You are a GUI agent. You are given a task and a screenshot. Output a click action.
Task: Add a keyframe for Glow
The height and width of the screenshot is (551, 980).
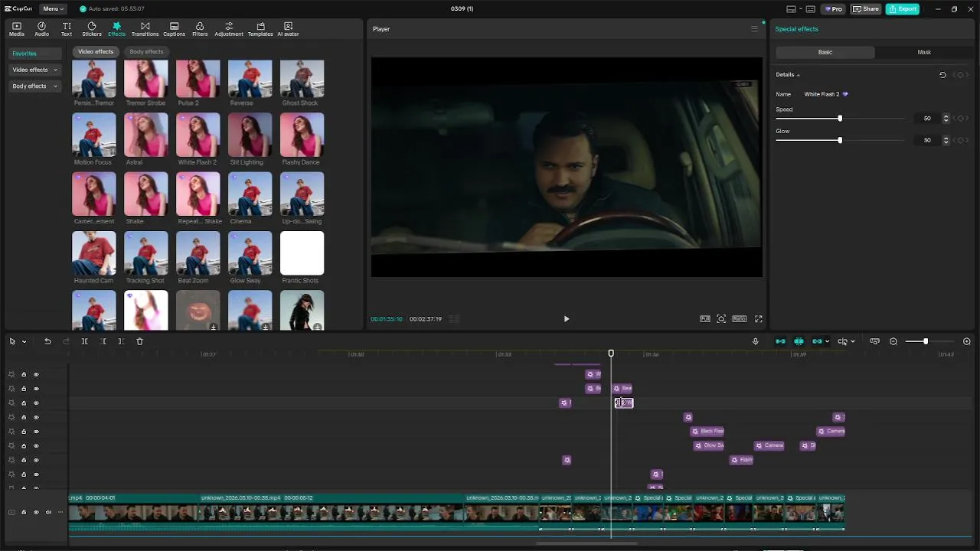click(960, 140)
